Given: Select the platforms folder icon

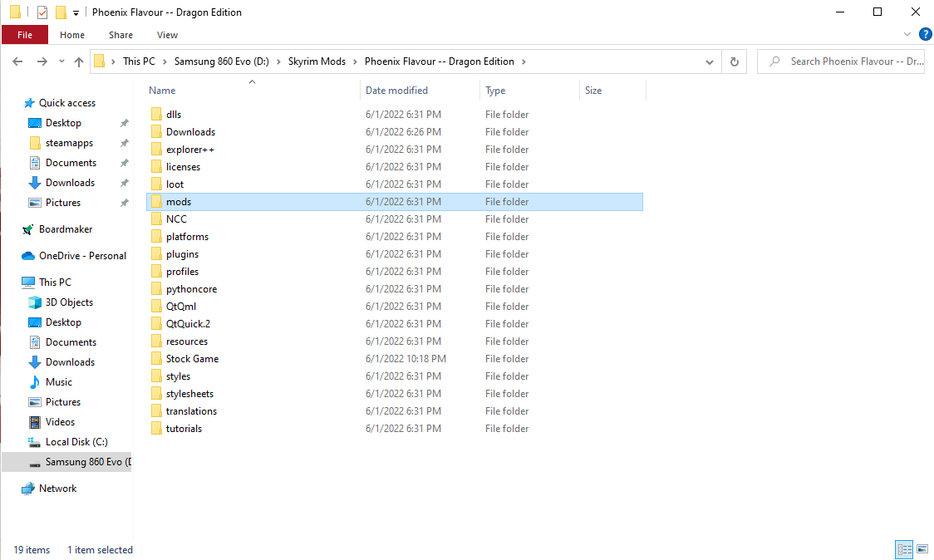Looking at the screenshot, I should (156, 237).
